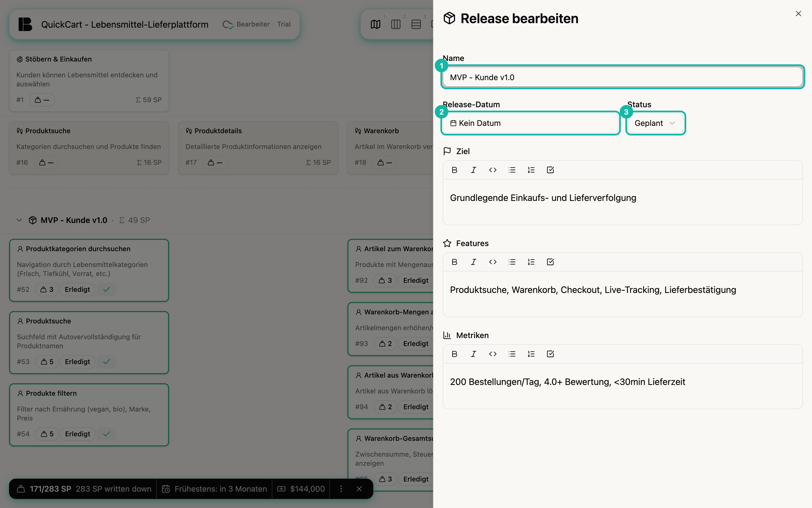Collapse the MVP - Kunde v1.0 release section
Image resolution: width=812 pixels, height=508 pixels.
tap(19, 220)
